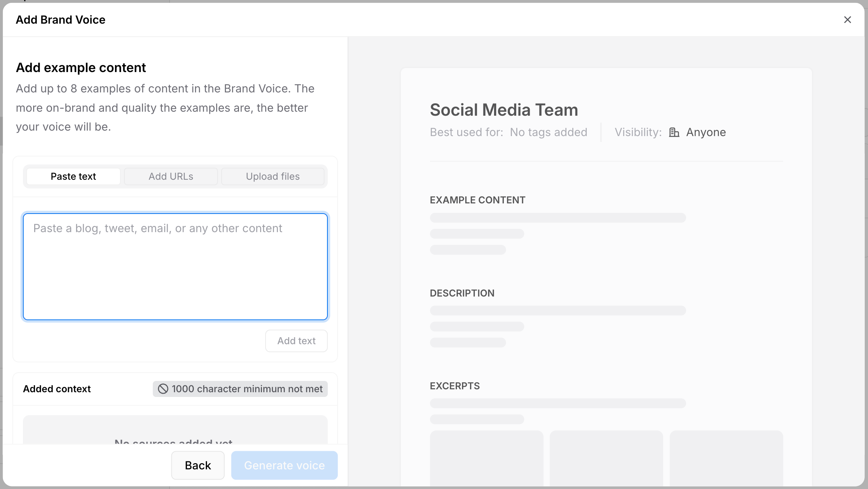Click the Generate voice button

(284, 465)
